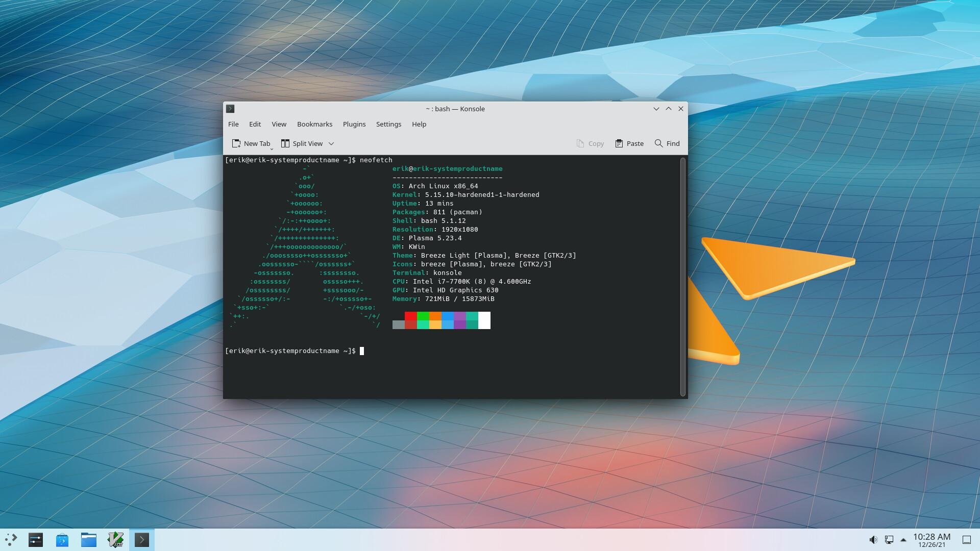Click the New Tab toolbar button
The image size is (980, 551).
[x=251, y=143]
